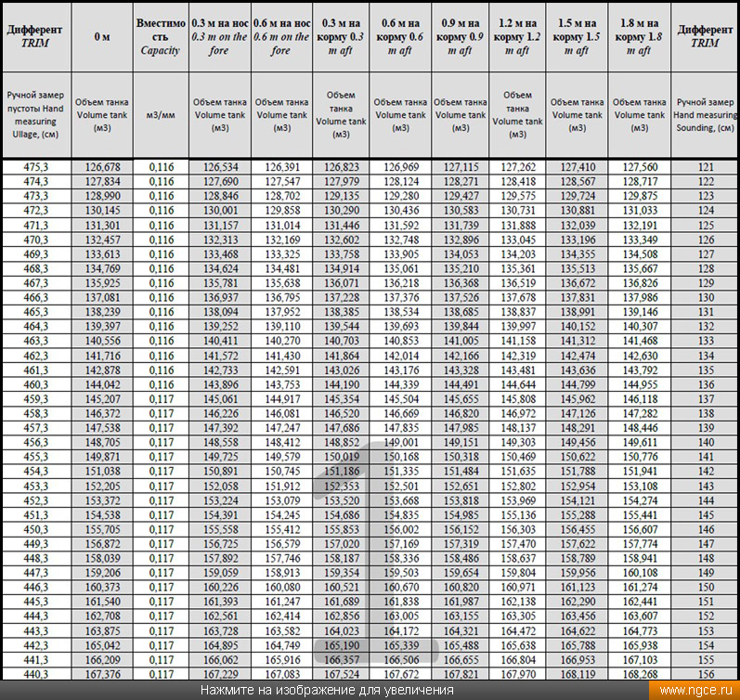The image size is (740, 700).
Task: Select the cell reading 156,579
Action: 282,544
